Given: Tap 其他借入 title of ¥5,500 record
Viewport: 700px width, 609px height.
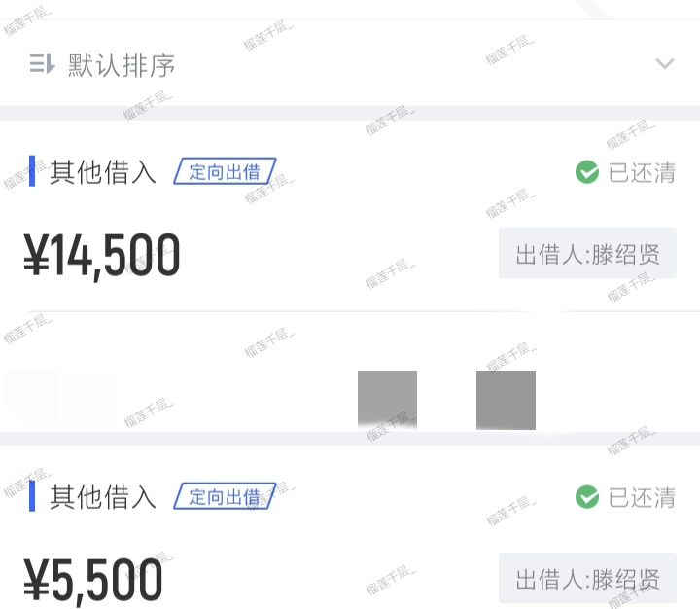Looking at the screenshot, I should tap(103, 497).
